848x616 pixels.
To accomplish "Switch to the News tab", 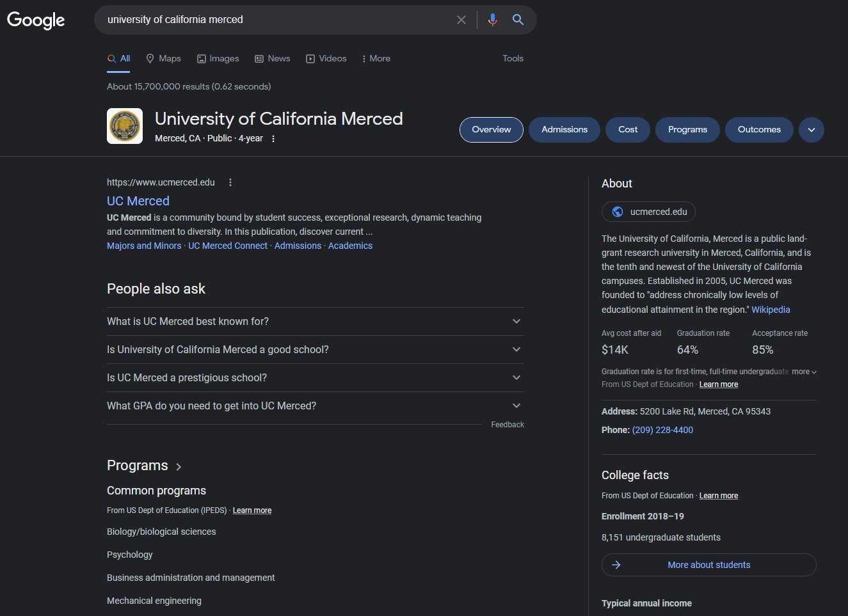I will click(x=273, y=58).
